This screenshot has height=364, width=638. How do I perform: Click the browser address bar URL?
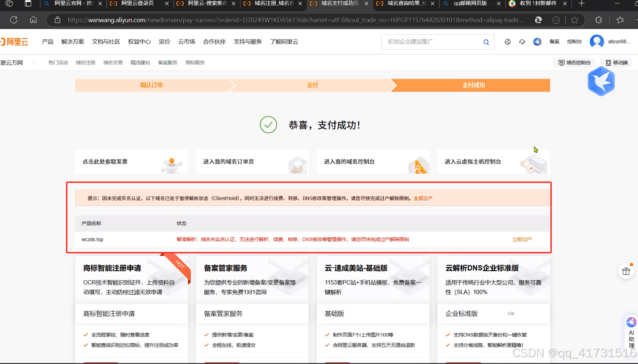[x=296, y=20]
